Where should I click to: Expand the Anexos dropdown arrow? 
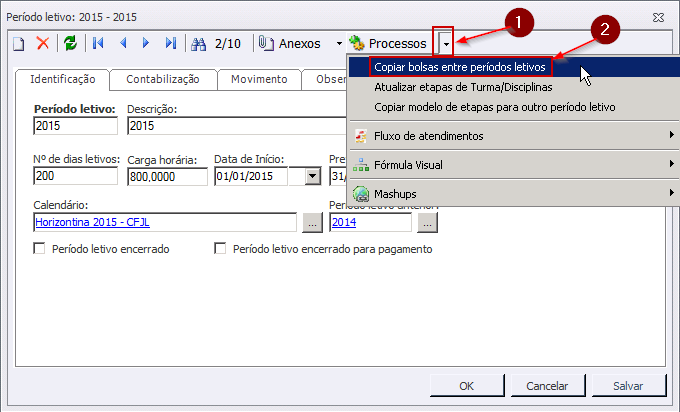[x=339, y=43]
